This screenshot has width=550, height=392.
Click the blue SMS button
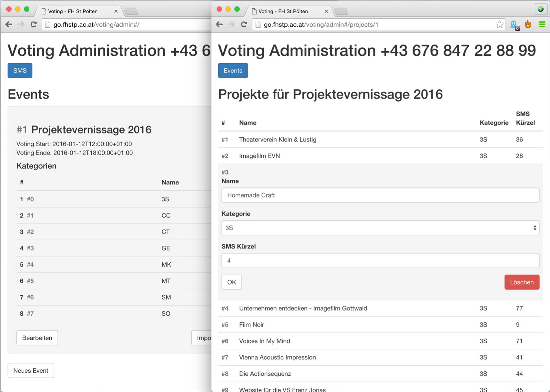(20, 71)
